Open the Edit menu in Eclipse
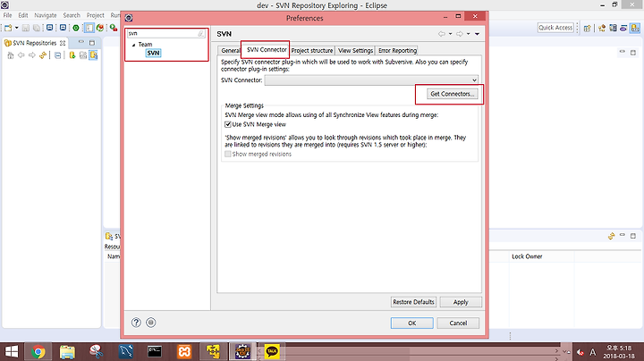Image resolution: width=644 pixels, height=361 pixels. click(x=23, y=15)
